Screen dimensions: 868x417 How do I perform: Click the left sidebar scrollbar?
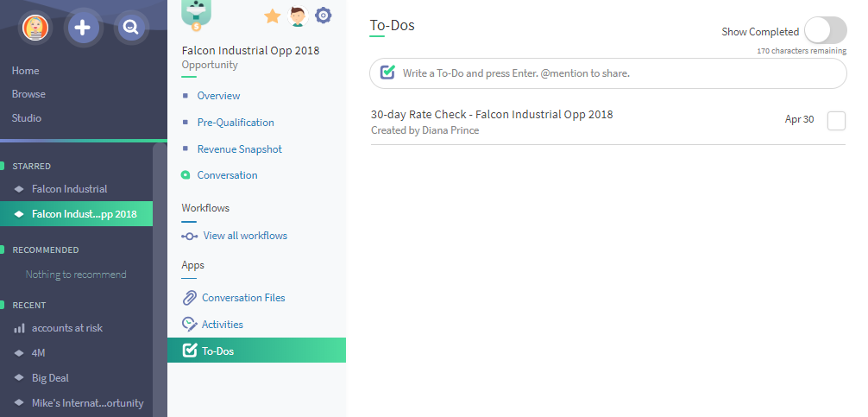click(x=160, y=280)
